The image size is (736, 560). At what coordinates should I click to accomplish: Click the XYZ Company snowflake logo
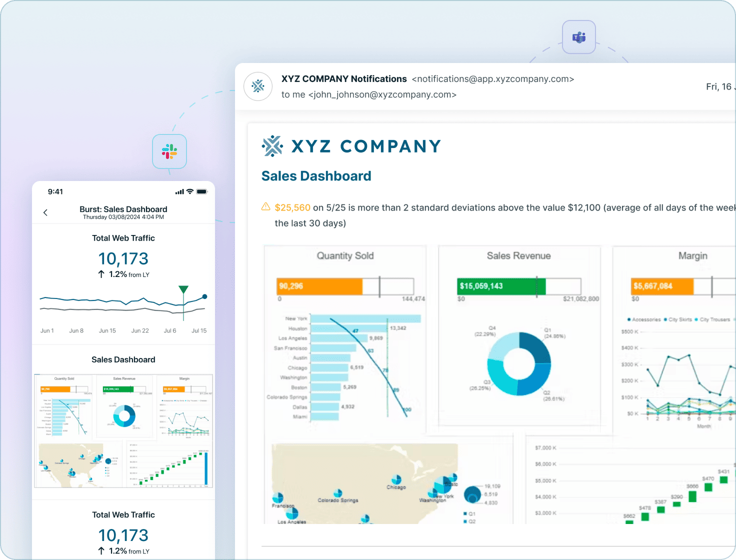pyautogui.click(x=272, y=146)
